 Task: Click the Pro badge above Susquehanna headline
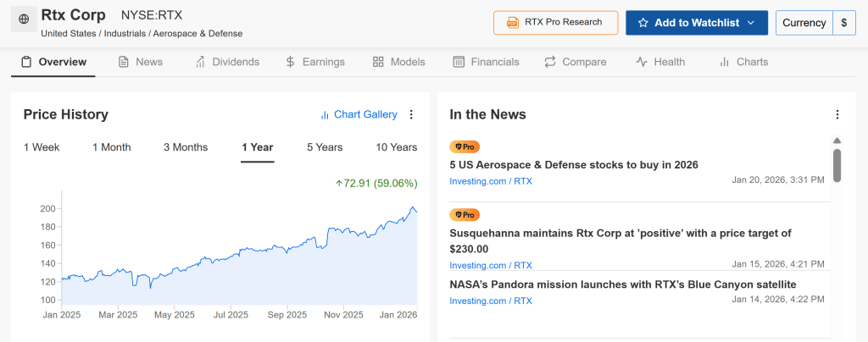coord(465,215)
